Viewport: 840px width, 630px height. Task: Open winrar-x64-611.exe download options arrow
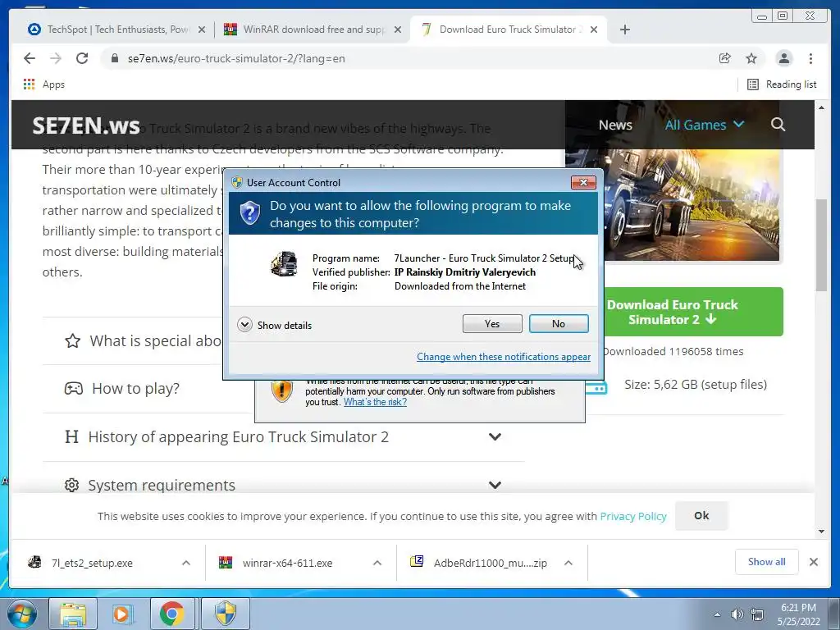tap(377, 563)
